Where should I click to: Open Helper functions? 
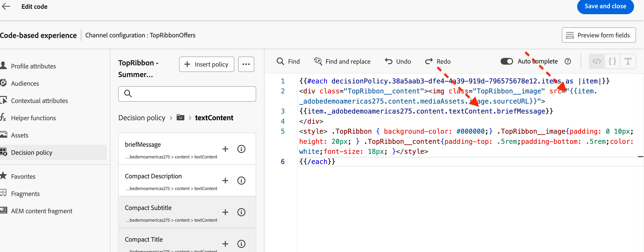(33, 118)
